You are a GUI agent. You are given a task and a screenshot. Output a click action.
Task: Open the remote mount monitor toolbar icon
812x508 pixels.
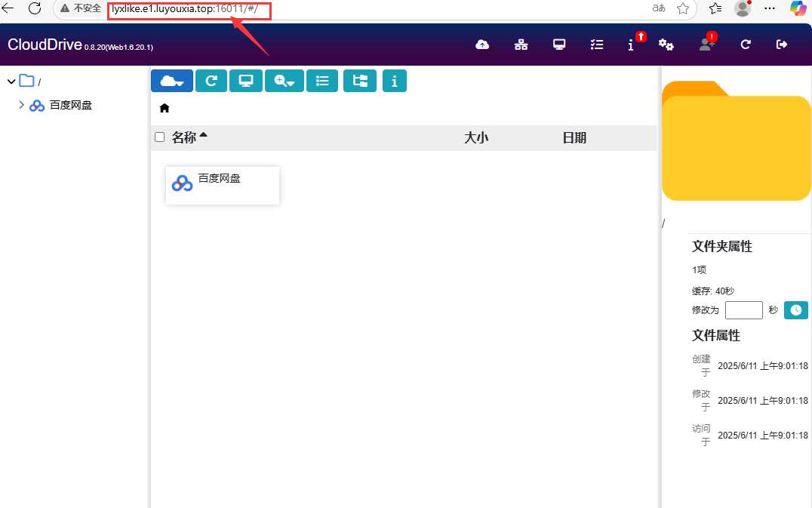tap(246, 81)
